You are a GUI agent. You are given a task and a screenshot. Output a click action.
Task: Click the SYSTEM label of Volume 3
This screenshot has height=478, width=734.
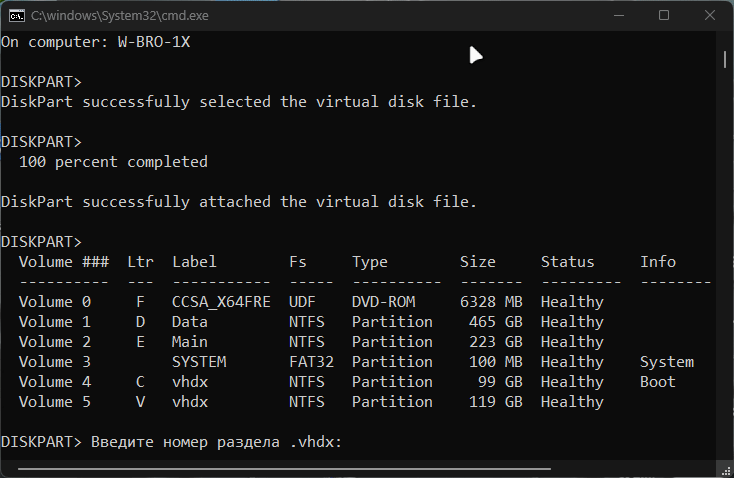(x=199, y=362)
